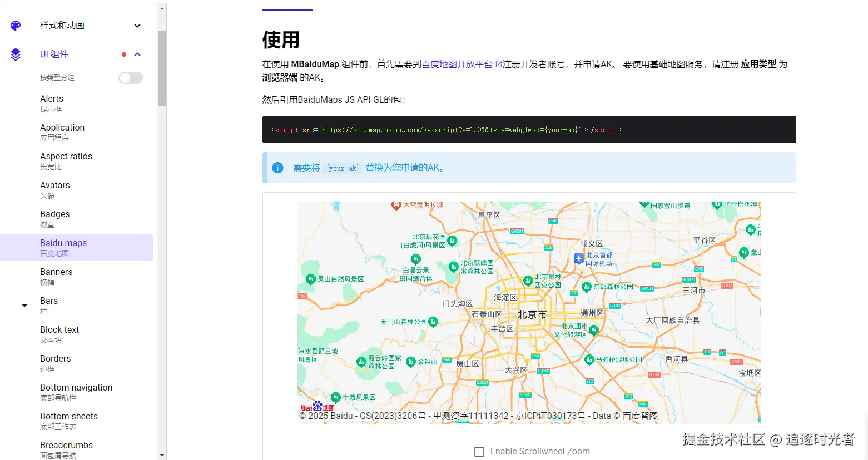Click the Baidu map logo
The width and height of the screenshot is (868, 460).
[x=317, y=407]
